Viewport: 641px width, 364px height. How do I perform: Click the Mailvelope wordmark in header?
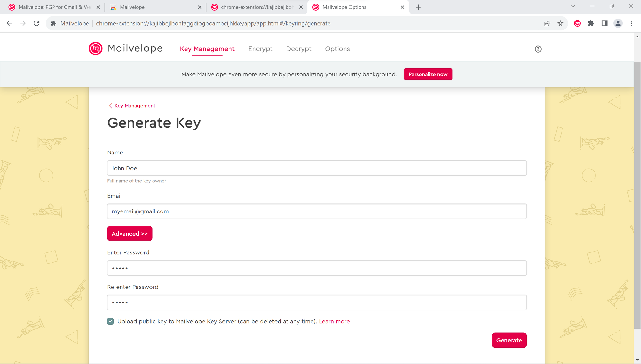point(135,48)
